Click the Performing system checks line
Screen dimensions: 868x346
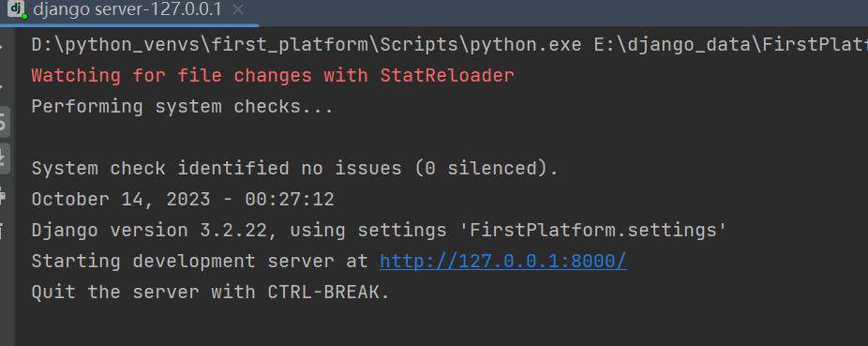[x=183, y=106]
